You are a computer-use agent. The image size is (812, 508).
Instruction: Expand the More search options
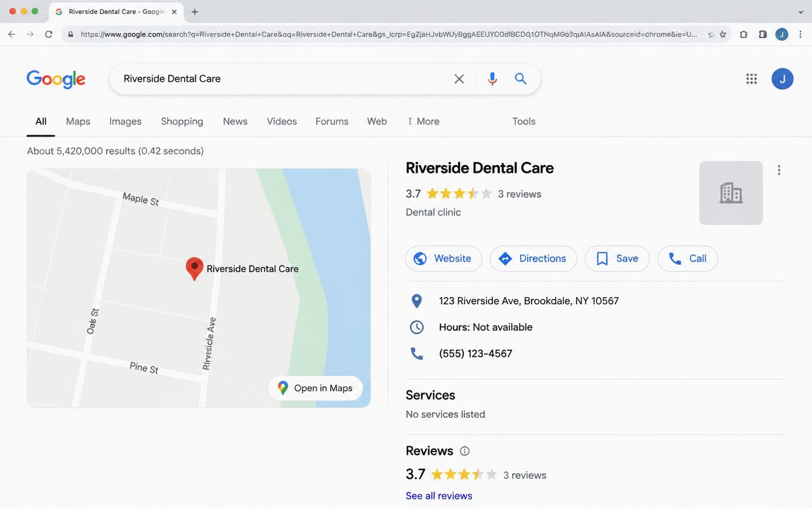coord(424,121)
